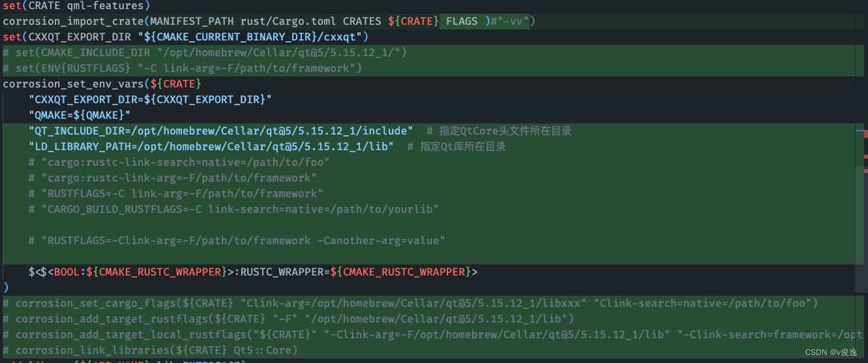
Task: Click the comment '指定Qt库所在目录'
Action: [x=463, y=146]
